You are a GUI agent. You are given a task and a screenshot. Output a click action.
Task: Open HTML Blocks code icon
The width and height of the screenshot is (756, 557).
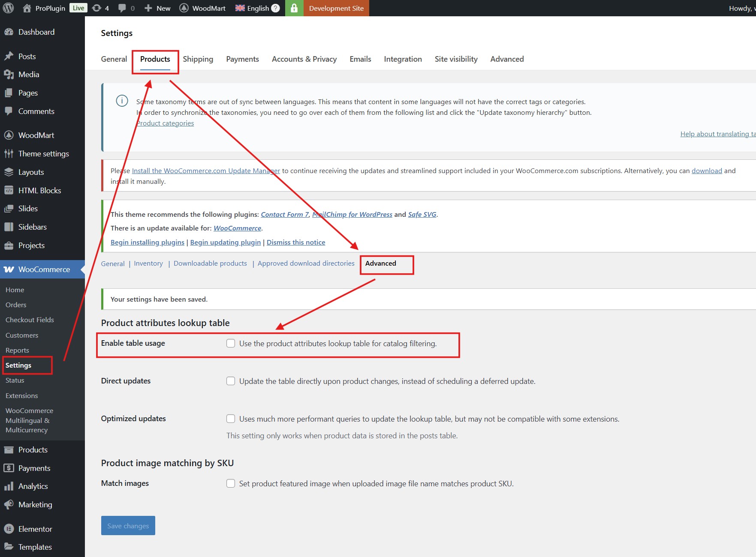click(9, 191)
